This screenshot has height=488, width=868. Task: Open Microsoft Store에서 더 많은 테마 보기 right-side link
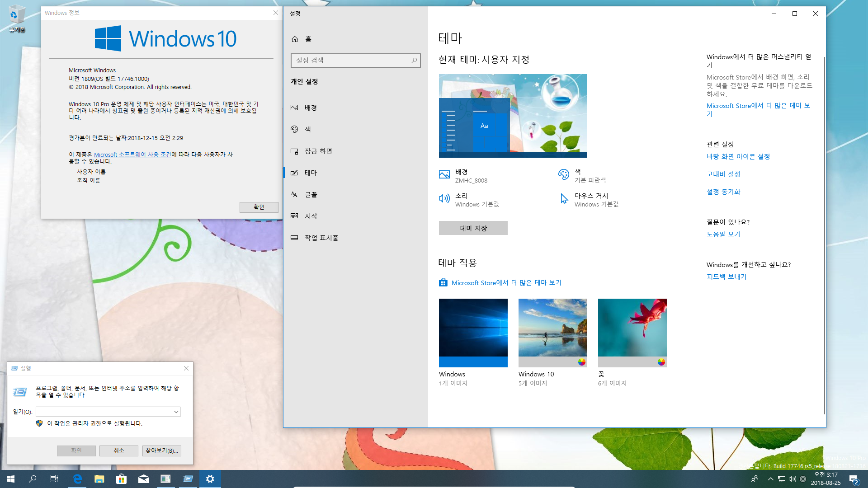pyautogui.click(x=759, y=110)
